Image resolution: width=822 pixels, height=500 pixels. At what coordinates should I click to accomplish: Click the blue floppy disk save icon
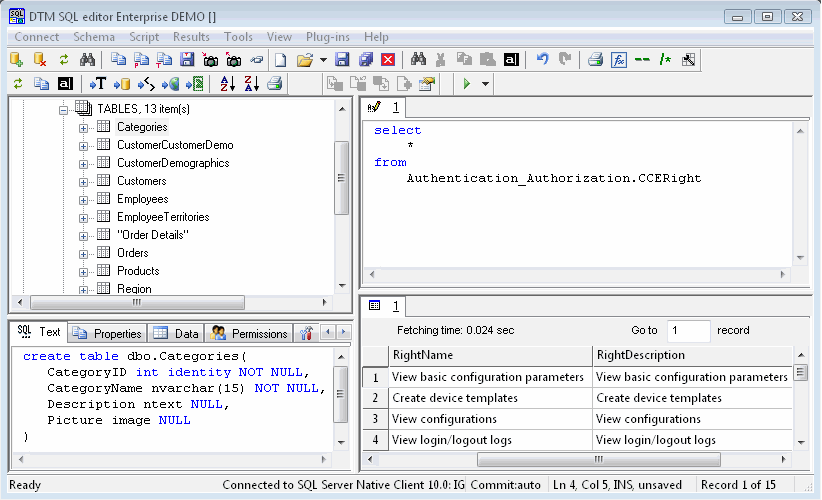pyautogui.click(x=343, y=60)
